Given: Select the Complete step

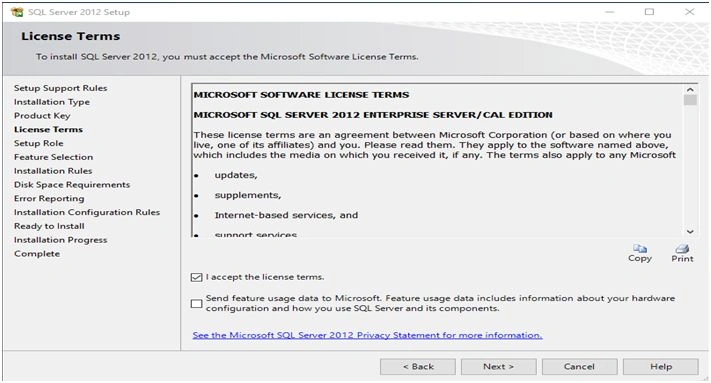Looking at the screenshot, I should coord(37,254).
